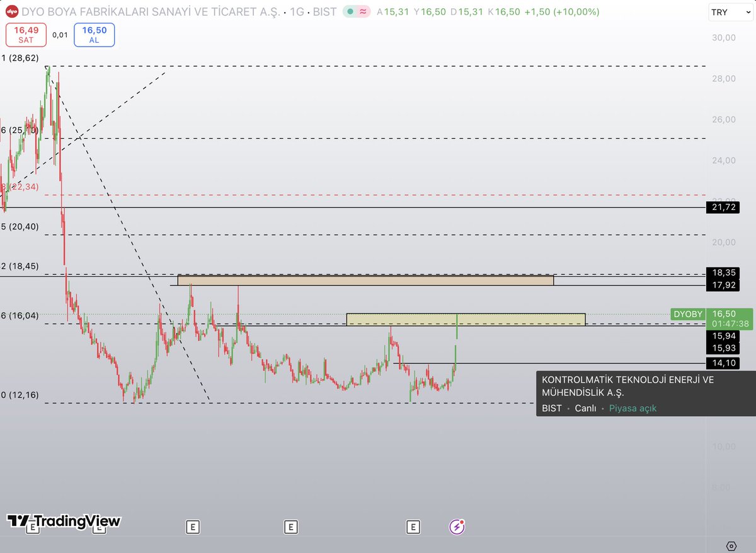Click the +1,50 (+10,00%) change value
The image size is (756, 553).
tap(563, 12)
